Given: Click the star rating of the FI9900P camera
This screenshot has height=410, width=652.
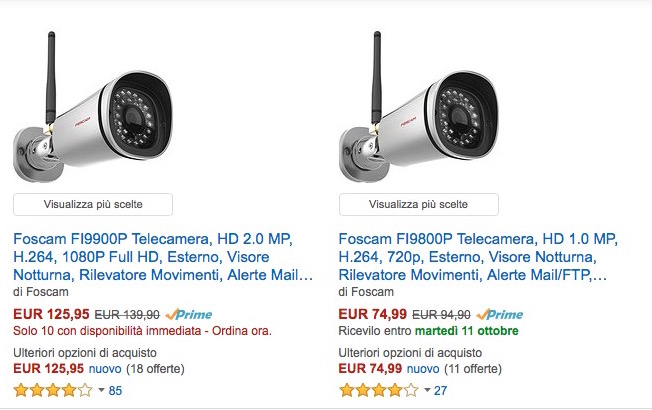Looking at the screenshot, I should pos(52,390).
